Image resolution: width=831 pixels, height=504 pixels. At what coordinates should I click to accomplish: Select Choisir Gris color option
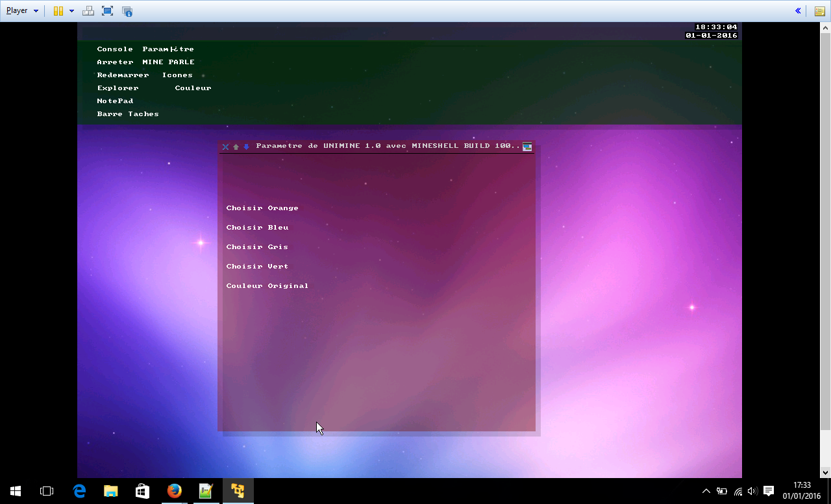(257, 247)
